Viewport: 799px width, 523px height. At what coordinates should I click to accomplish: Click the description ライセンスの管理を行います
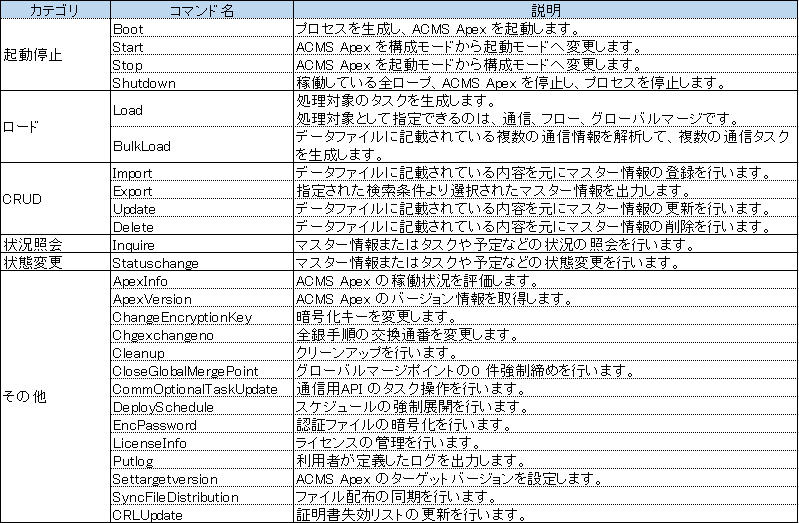[389, 442]
